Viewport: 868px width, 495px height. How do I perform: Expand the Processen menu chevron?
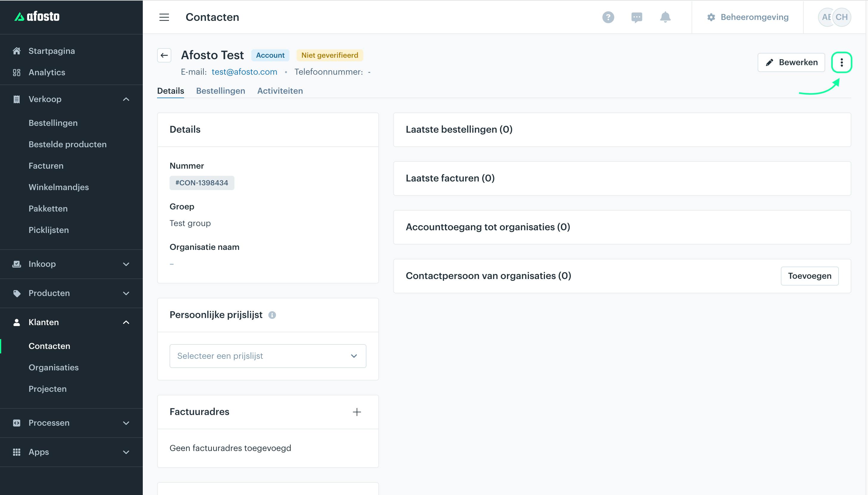[126, 423]
